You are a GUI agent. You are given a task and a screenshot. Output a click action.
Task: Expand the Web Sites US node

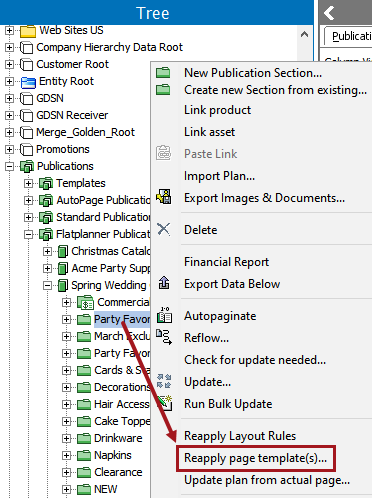[9, 31]
